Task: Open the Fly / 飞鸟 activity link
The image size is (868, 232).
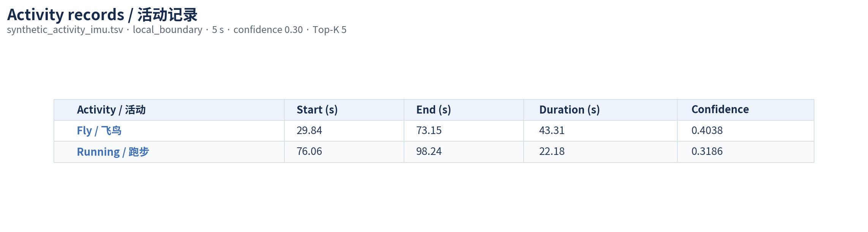Action: point(99,131)
